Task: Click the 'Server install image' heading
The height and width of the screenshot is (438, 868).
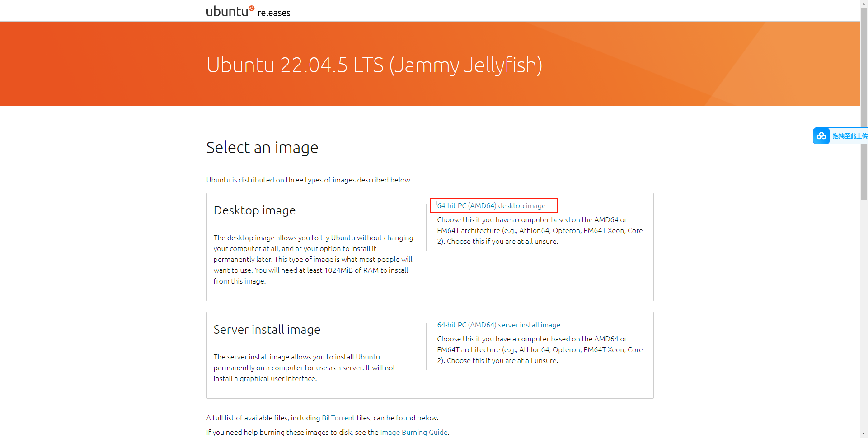Action: click(x=267, y=330)
